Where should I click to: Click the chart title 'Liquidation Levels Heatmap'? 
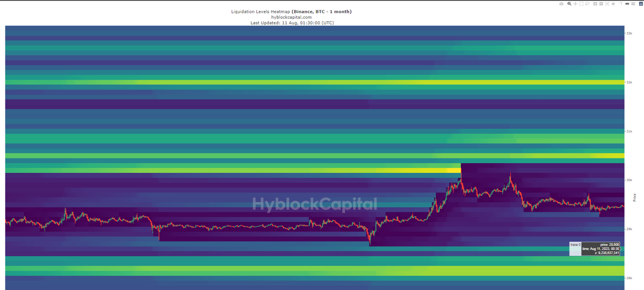point(261,11)
